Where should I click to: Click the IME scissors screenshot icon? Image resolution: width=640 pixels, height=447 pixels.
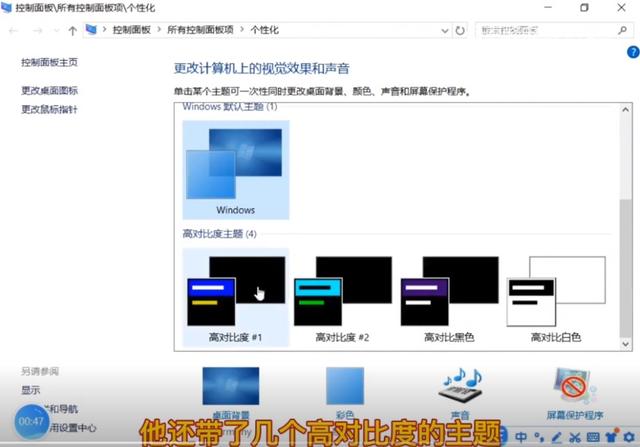click(x=575, y=437)
